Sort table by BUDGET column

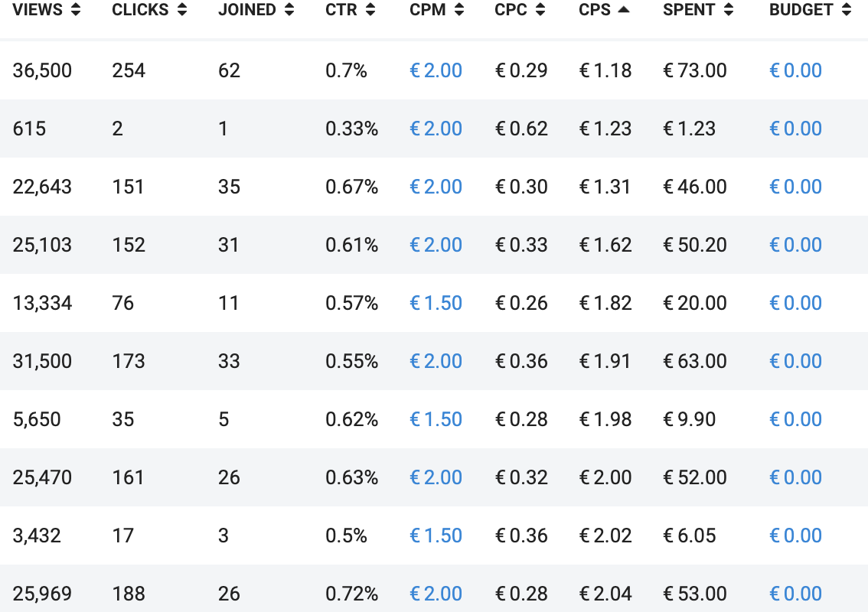tap(811, 9)
